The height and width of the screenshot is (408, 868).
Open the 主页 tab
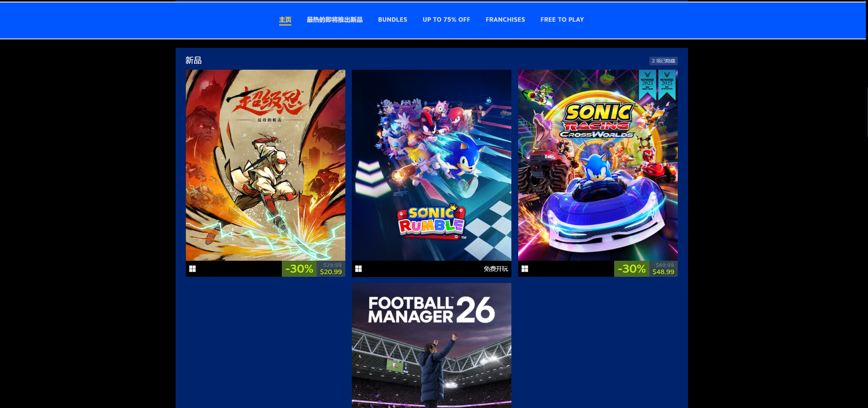click(x=285, y=20)
